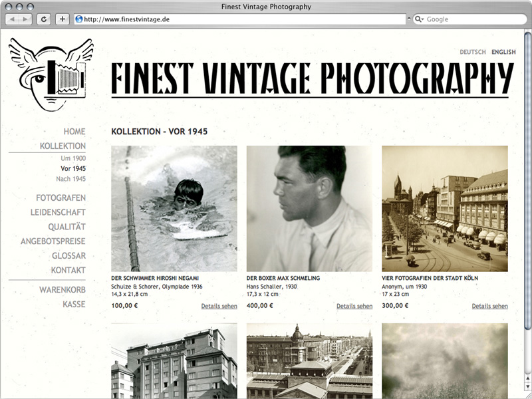Go to the KASSE checkout link
Viewport: 532px width, 399px height.
74,305
